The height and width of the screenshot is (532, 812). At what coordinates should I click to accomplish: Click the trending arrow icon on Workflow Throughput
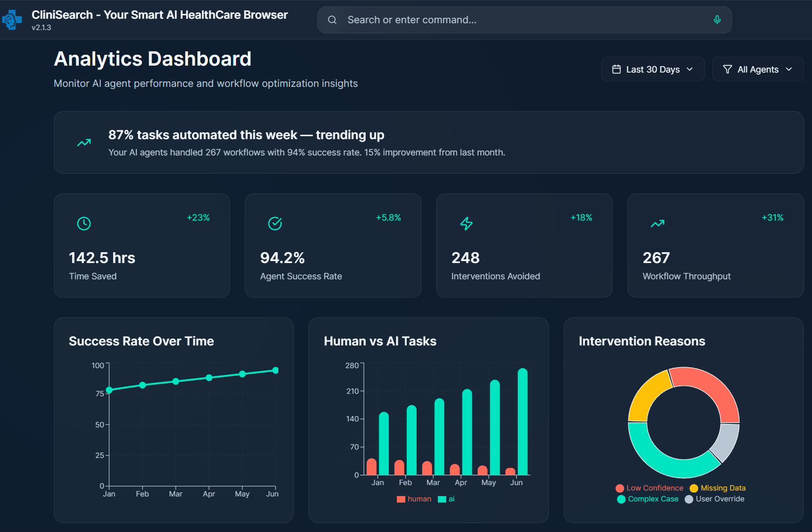(x=657, y=224)
